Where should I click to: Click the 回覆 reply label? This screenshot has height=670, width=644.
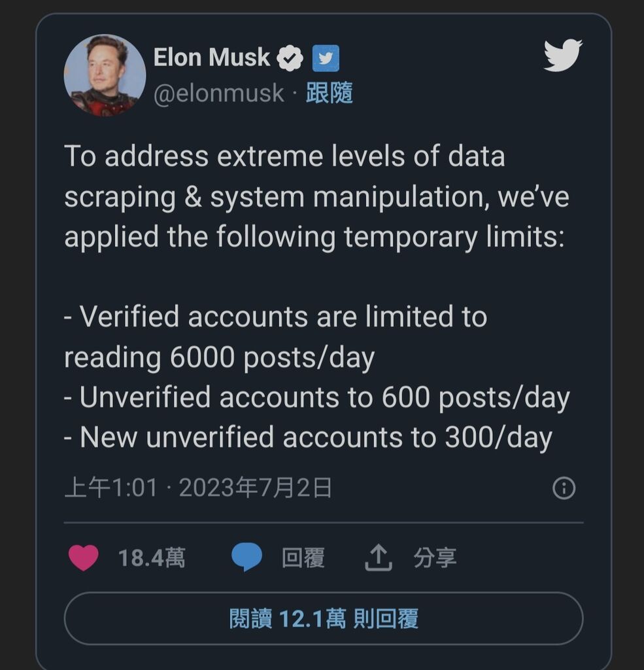(x=303, y=558)
